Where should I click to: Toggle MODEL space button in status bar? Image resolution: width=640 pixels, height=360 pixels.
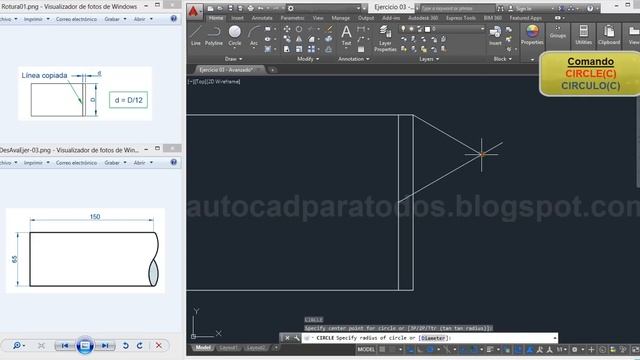pos(366,349)
